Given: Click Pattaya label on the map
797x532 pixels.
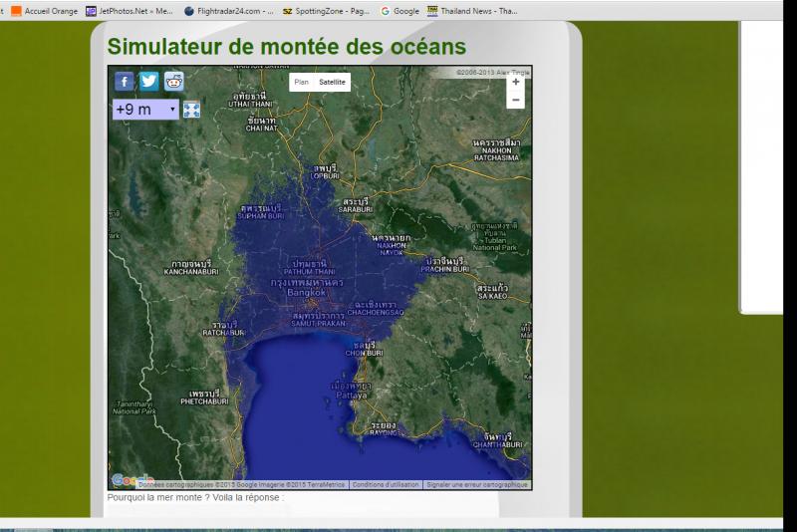Looking at the screenshot, I should coord(352,396).
